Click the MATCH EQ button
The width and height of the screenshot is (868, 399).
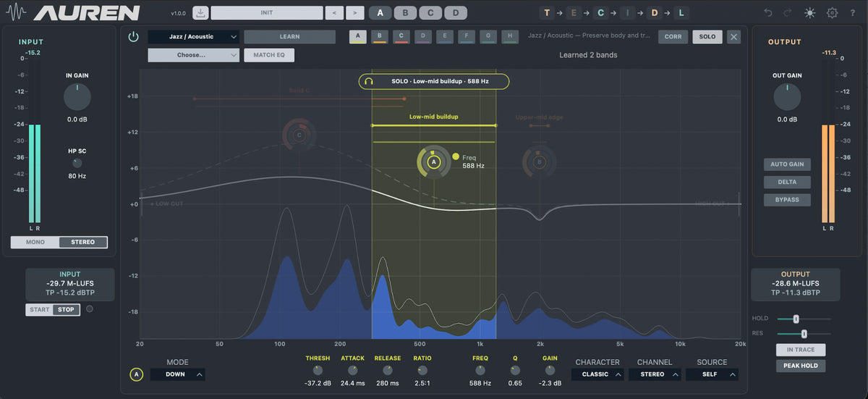269,55
